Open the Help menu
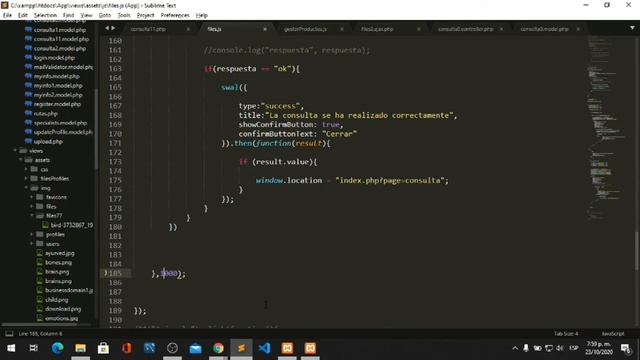 [x=202, y=15]
